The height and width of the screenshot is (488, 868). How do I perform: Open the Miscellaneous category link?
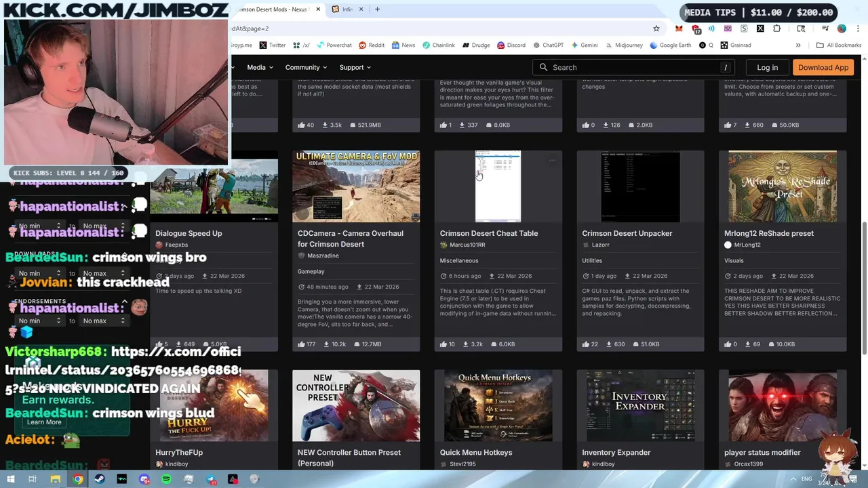pos(459,260)
